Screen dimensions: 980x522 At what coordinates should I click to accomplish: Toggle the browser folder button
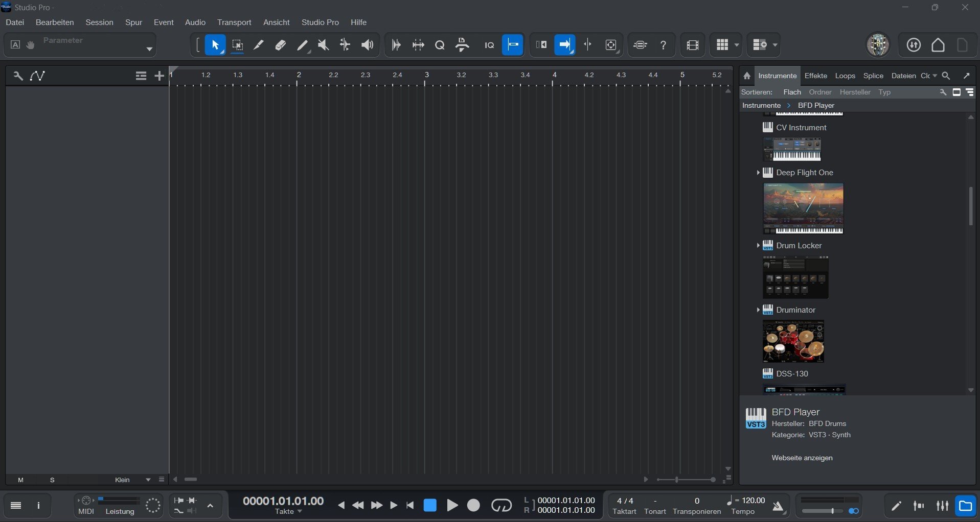(966, 506)
